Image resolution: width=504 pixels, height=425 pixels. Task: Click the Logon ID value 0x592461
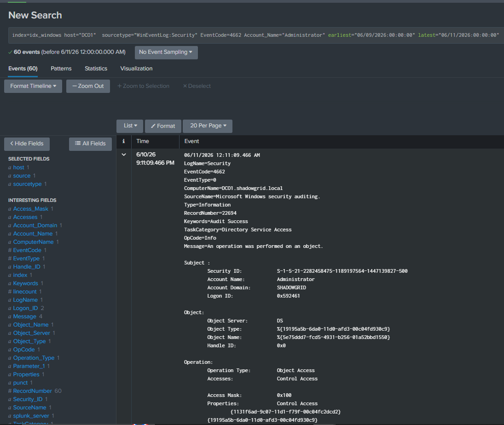288,296
